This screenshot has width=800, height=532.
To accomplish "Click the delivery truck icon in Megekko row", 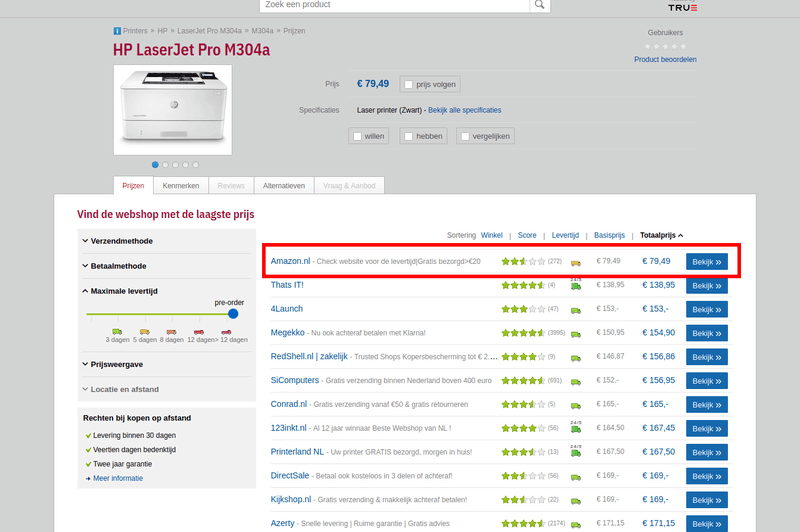I will [x=576, y=334].
